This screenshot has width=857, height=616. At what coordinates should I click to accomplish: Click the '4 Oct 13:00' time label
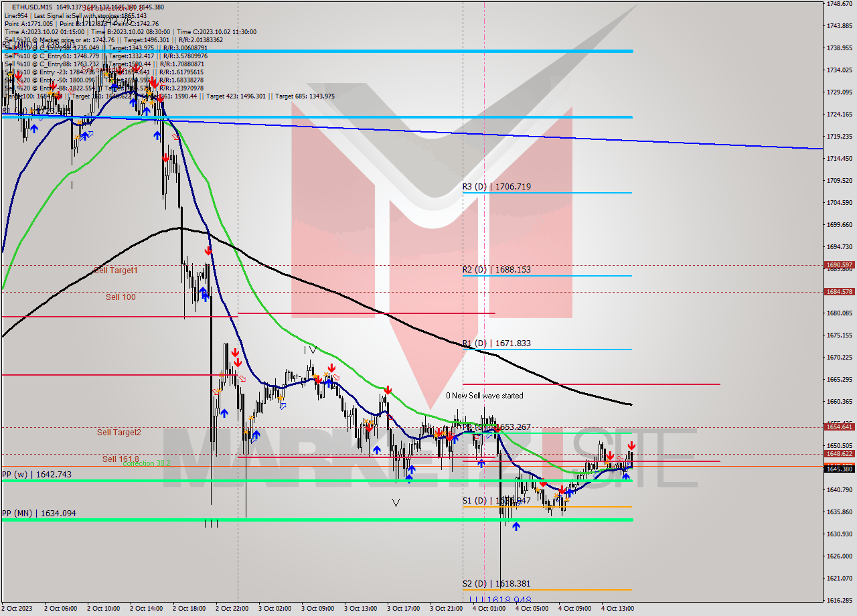619,609
